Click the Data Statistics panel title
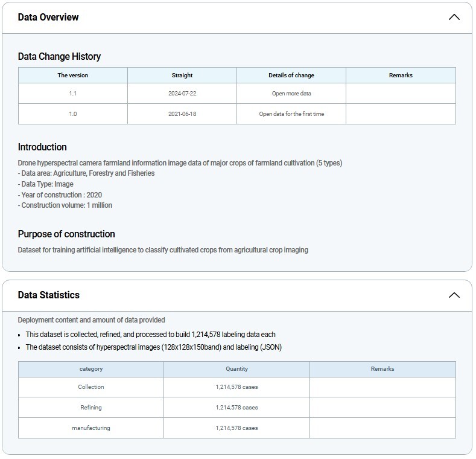 click(49, 295)
